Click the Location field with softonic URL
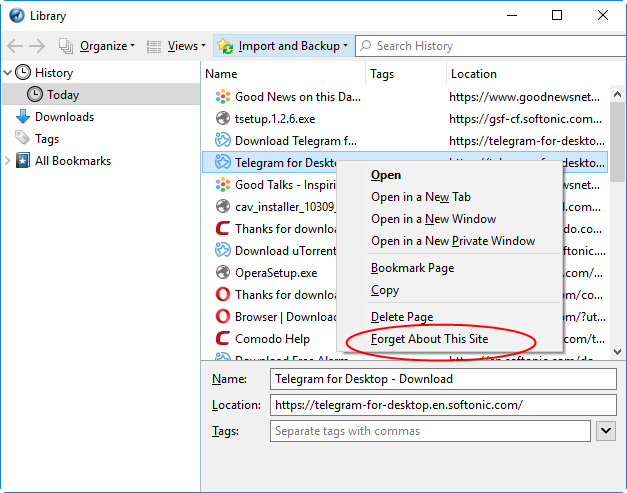The width and height of the screenshot is (627, 493). 443,405
